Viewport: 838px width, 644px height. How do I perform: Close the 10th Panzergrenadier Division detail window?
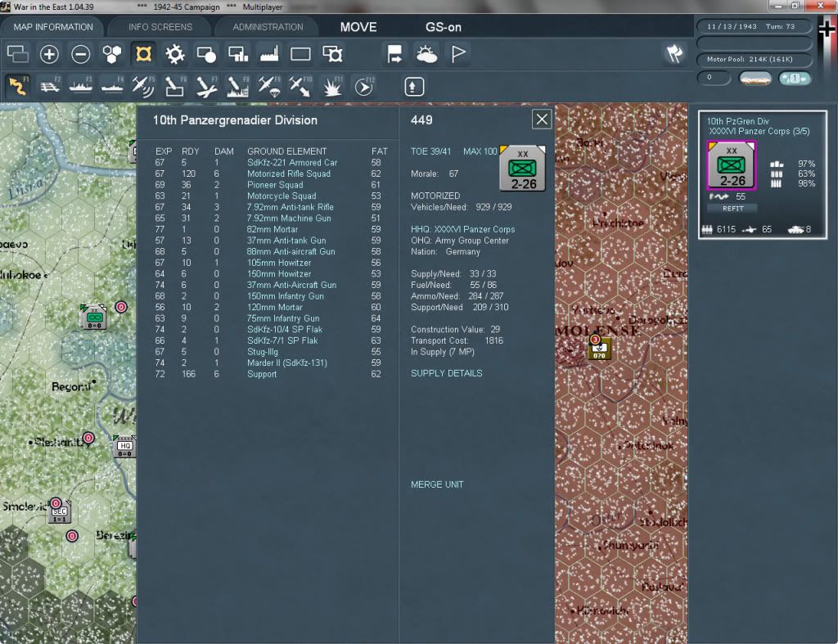pos(542,119)
